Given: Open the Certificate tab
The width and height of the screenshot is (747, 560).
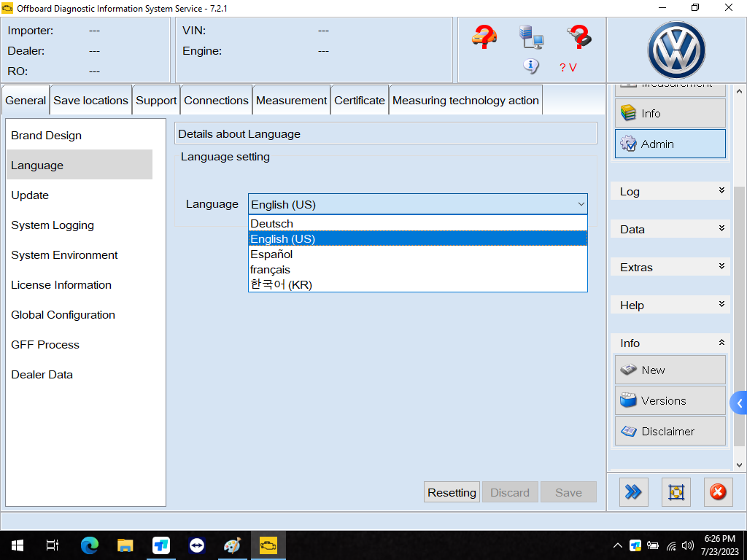Looking at the screenshot, I should coord(359,101).
